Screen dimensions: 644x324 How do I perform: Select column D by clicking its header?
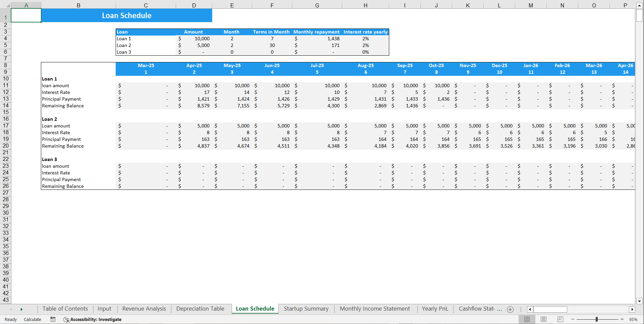click(194, 5)
